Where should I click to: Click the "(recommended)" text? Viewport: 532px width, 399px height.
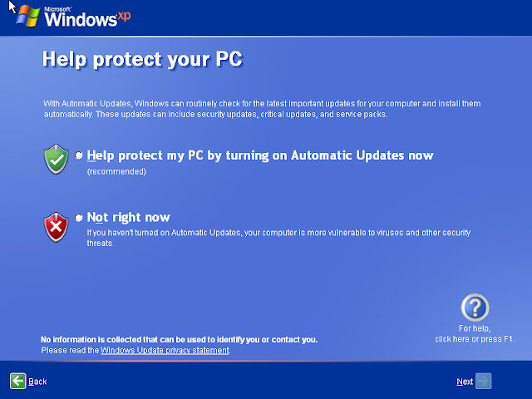click(x=116, y=171)
